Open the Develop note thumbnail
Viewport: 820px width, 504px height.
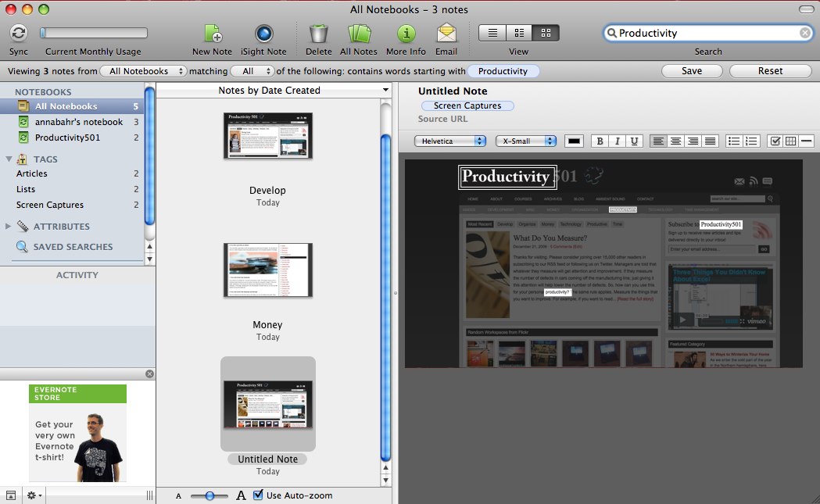coord(268,136)
